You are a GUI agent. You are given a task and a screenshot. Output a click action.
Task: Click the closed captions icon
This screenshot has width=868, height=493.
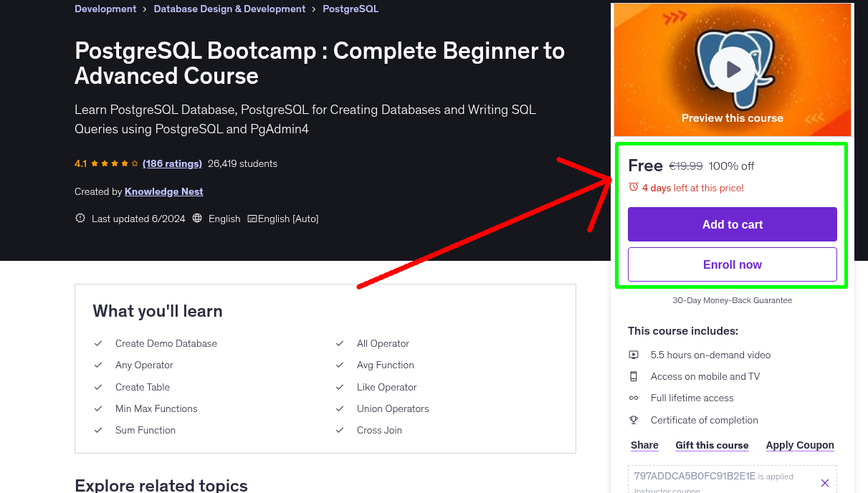pos(252,219)
